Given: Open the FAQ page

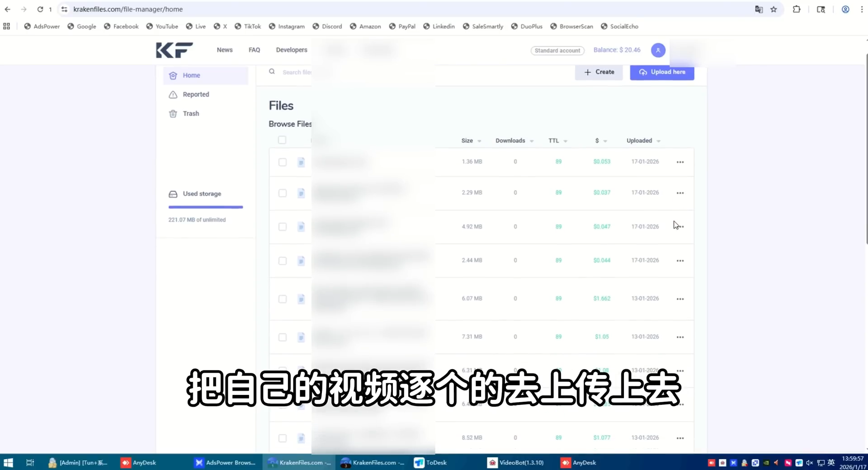Looking at the screenshot, I should [254, 50].
